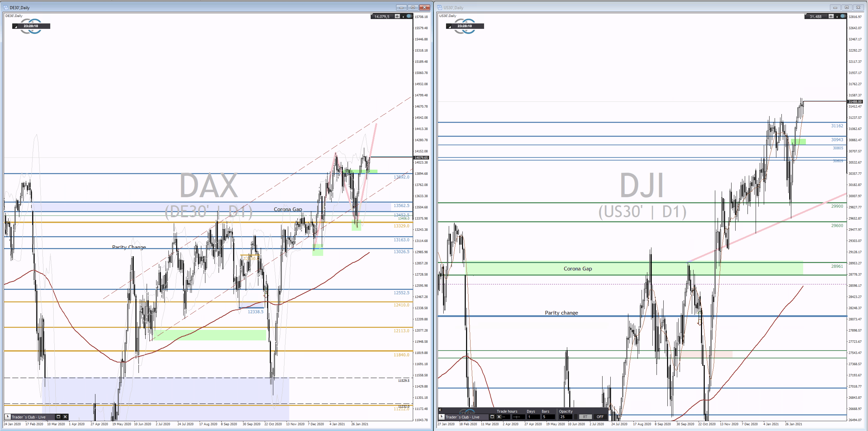Click Corona Gap label in DE30 chart
The image size is (868, 431).
point(288,209)
